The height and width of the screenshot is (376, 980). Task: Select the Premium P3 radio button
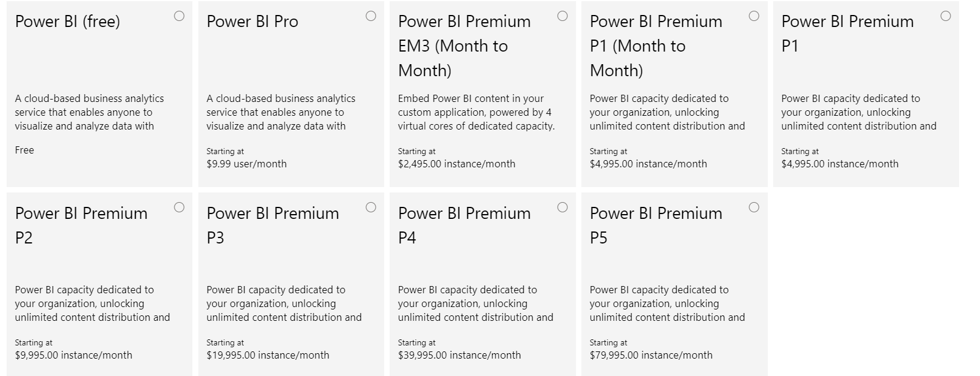click(370, 208)
